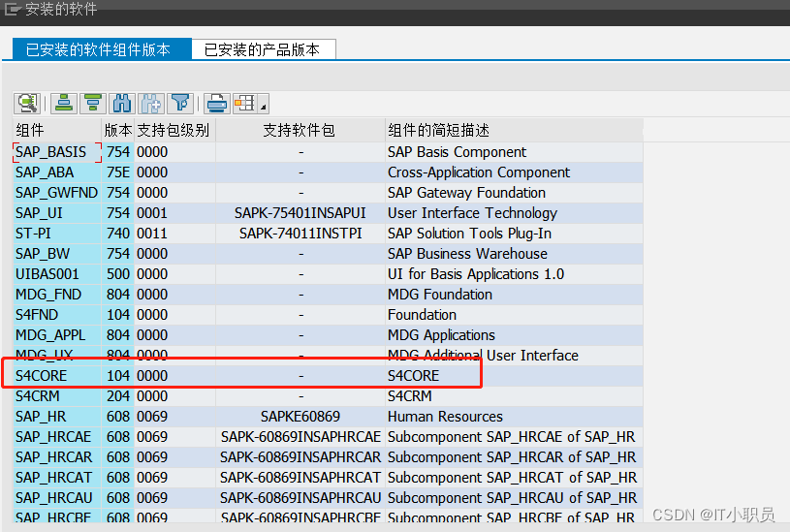This screenshot has width=790, height=532.
Task: Select the S4CORE component cell
Action: click(x=57, y=376)
